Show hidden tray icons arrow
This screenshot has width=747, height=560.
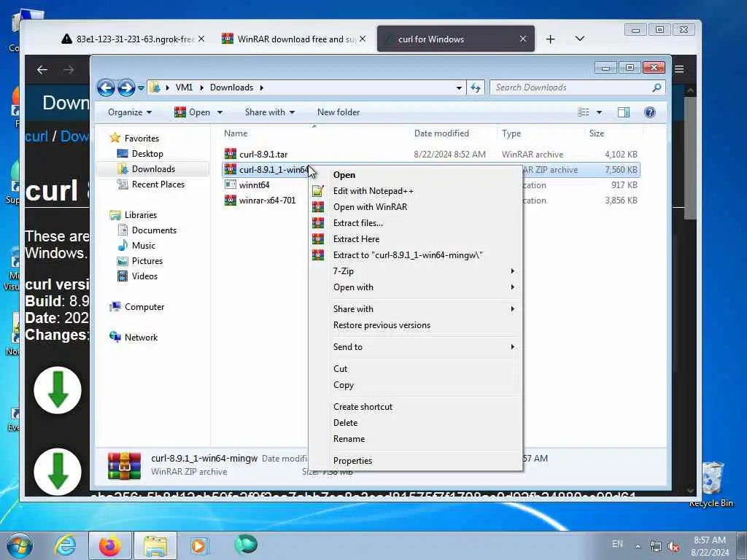pyautogui.click(x=638, y=546)
